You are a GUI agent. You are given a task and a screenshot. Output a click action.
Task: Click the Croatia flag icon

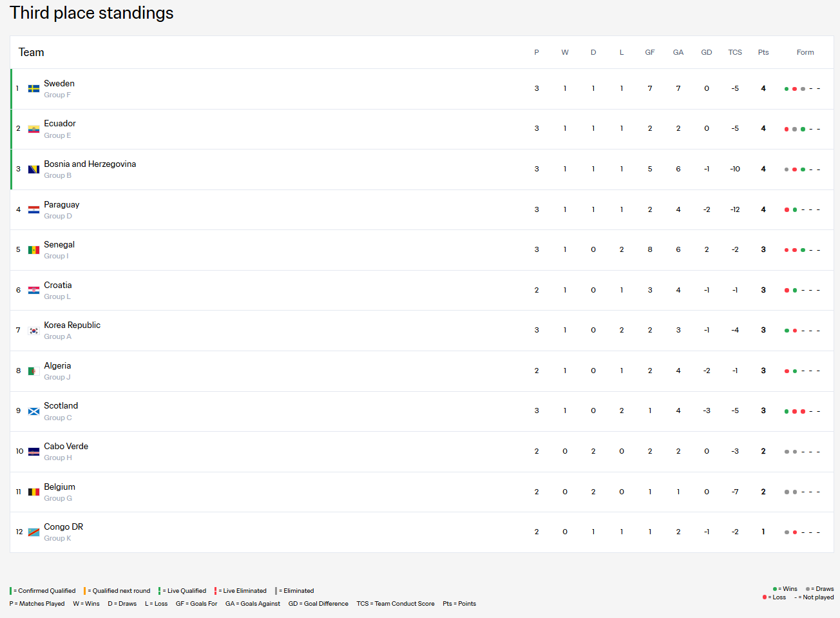pyautogui.click(x=33, y=290)
